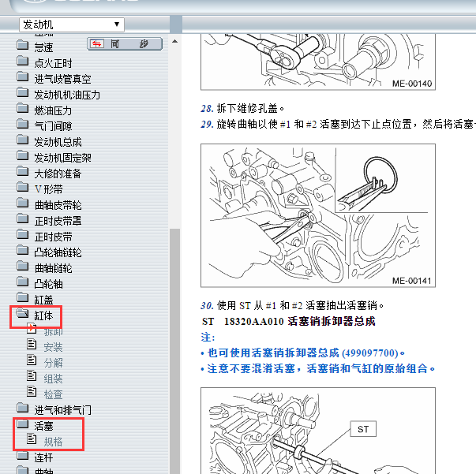Open the 缸盖 folder icon

pyautogui.click(x=22, y=297)
